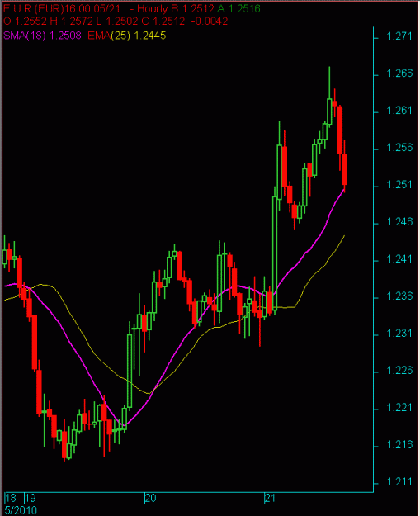
Task: Click the -0.0042 change value
Action: (x=210, y=21)
